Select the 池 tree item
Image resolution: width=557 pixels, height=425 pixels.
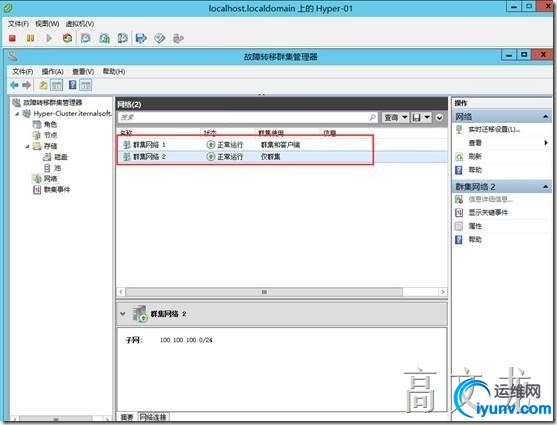(x=58, y=168)
